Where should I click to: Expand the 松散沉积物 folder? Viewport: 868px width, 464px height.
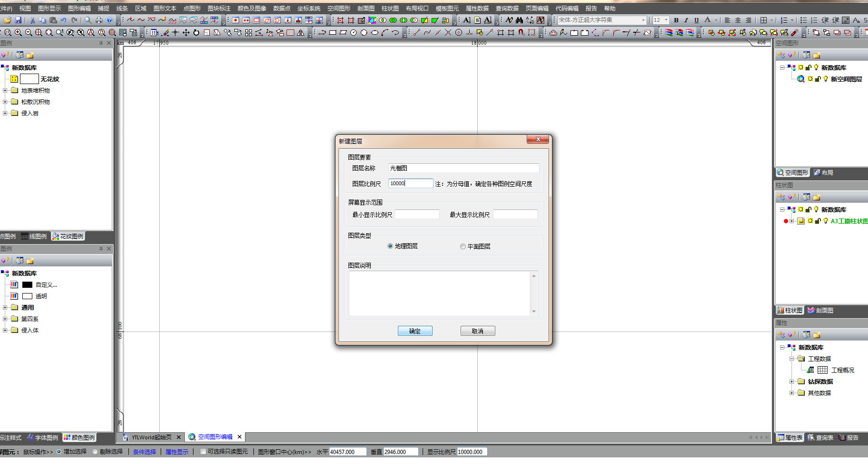5,102
